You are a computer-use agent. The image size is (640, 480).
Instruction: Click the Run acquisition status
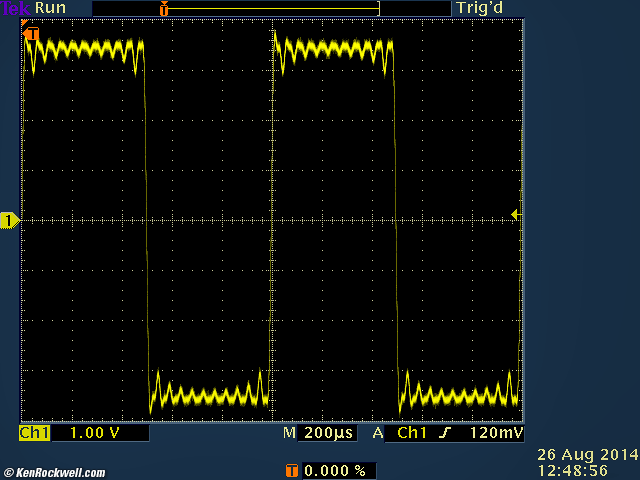click(50, 8)
